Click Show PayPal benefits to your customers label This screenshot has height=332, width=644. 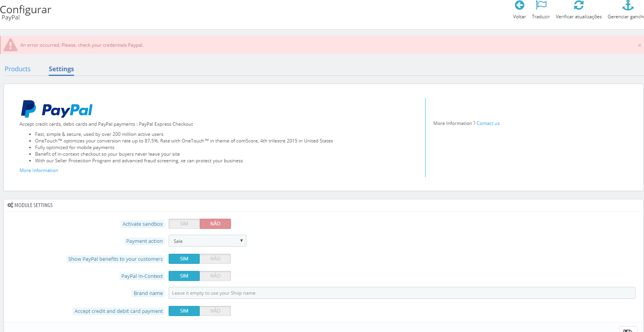[x=115, y=259]
